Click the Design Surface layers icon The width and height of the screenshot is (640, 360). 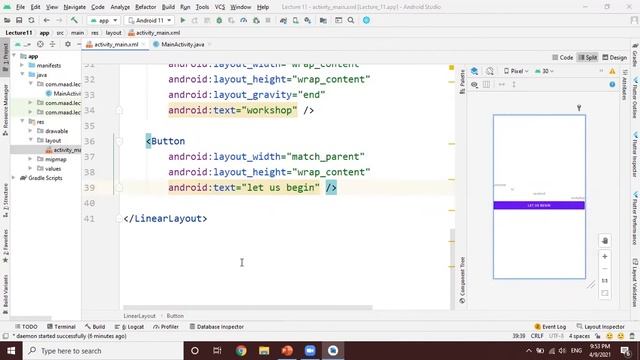[x=474, y=71]
